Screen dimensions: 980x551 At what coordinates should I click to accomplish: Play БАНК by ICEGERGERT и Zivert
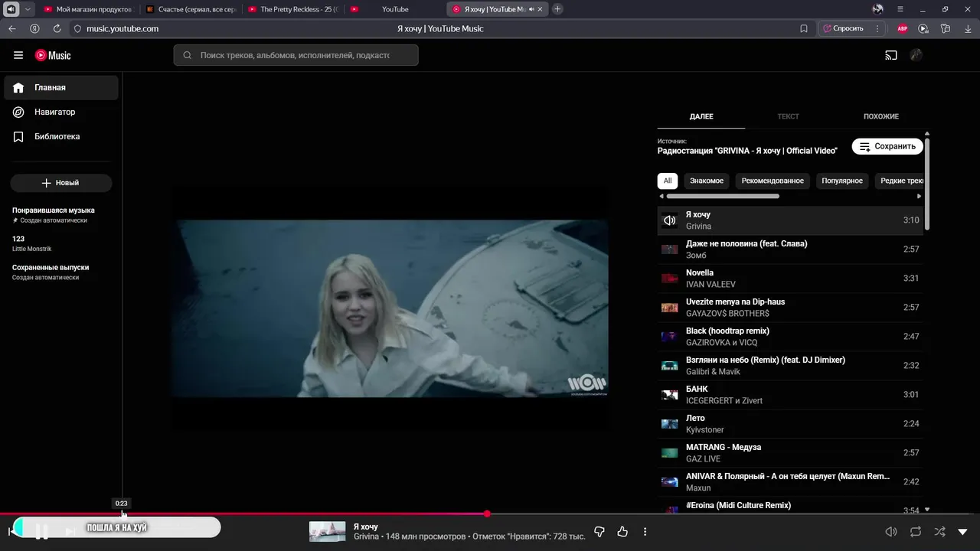coord(790,395)
